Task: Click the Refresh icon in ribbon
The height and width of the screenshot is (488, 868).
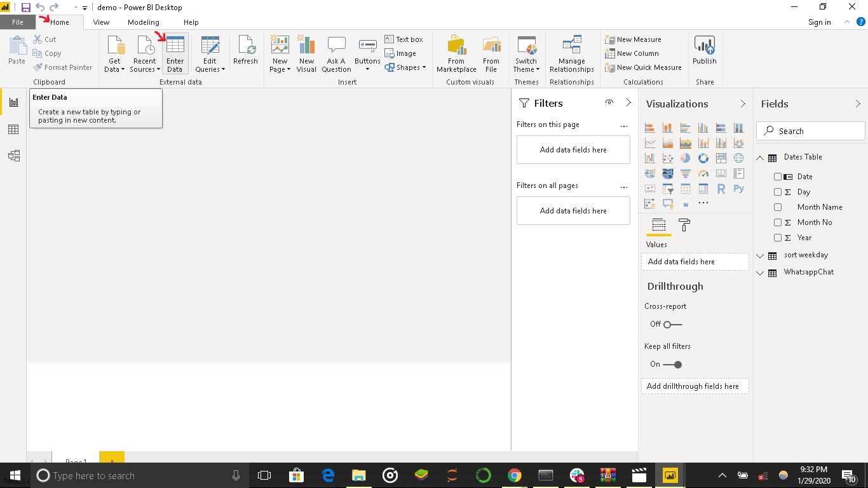Action: [245, 51]
